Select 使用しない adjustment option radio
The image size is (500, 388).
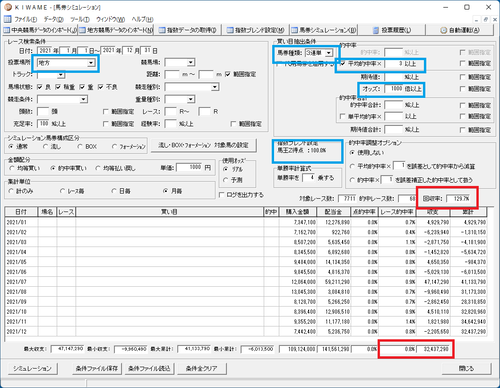[x=352, y=153]
